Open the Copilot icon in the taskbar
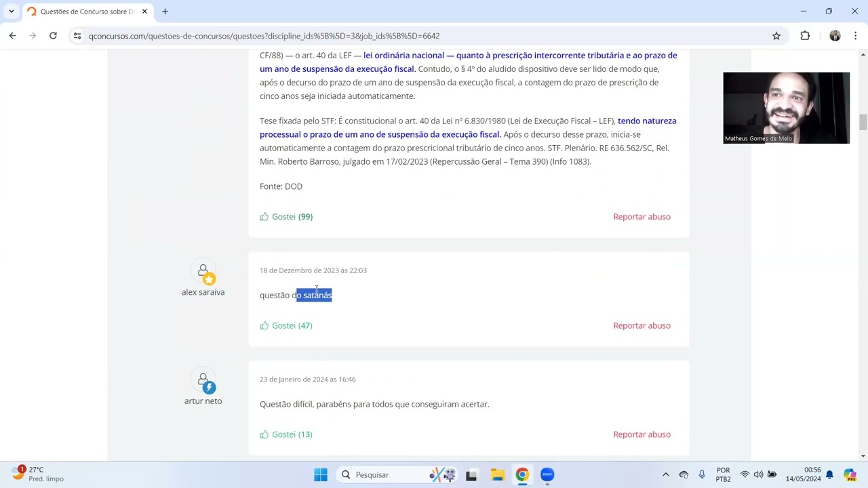868x488 pixels. point(850,475)
